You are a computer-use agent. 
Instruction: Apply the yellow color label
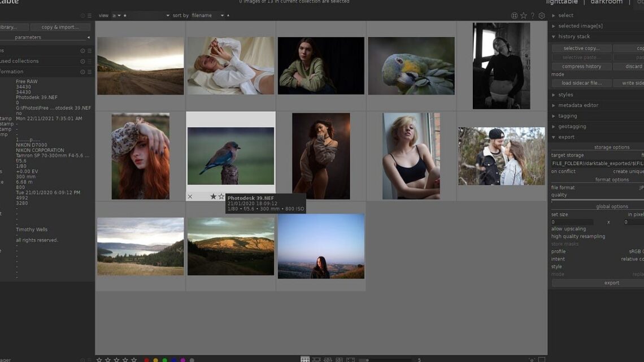tap(156, 360)
